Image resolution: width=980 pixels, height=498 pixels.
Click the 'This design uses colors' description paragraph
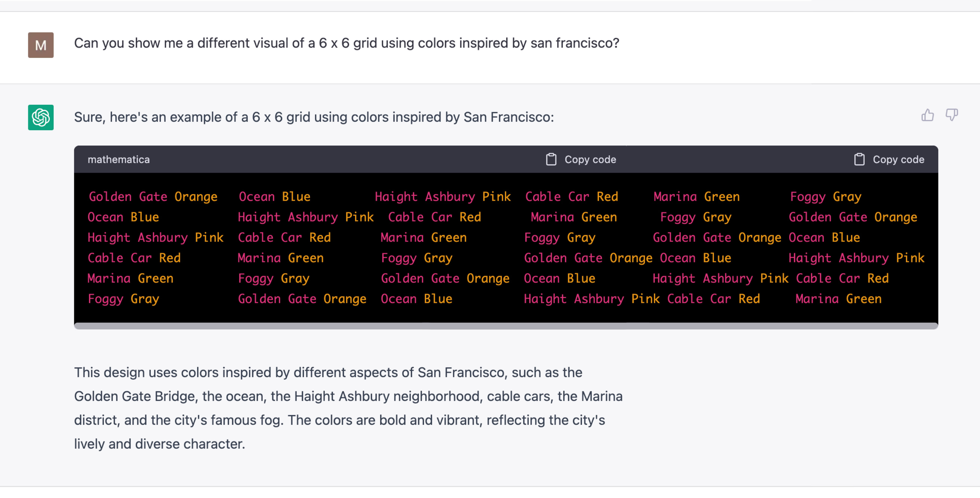[348, 408]
